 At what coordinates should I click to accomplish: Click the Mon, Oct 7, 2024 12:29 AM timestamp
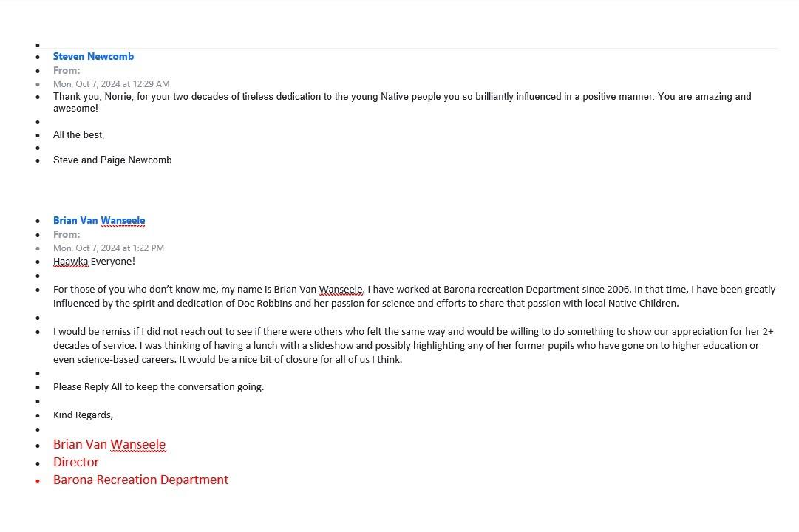tap(111, 84)
